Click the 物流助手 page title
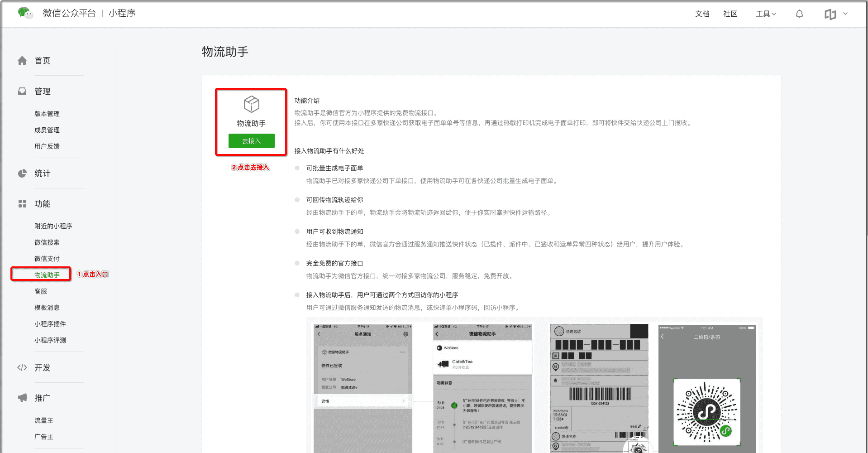The width and height of the screenshot is (868, 453). point(225,52)
